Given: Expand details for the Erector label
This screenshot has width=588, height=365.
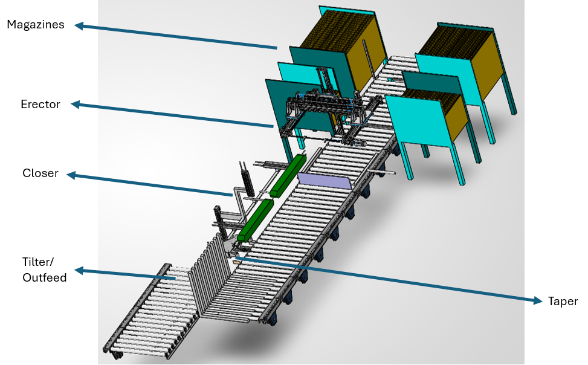Looking at the screenshot, I should 40,104.
